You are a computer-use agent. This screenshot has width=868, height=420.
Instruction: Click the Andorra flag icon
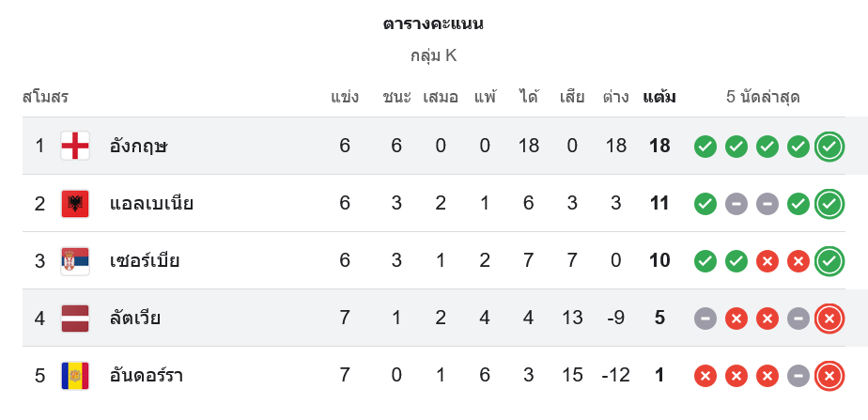[x=75, y=376]
